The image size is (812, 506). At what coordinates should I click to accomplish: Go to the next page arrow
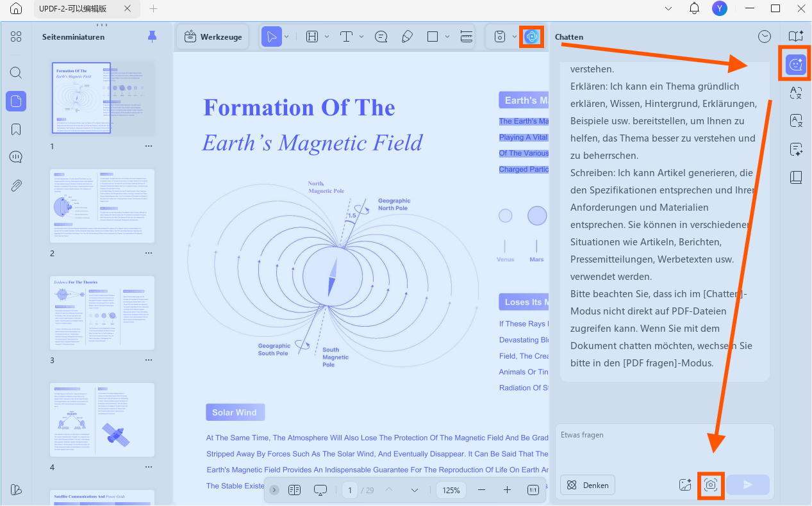point(414,490)
